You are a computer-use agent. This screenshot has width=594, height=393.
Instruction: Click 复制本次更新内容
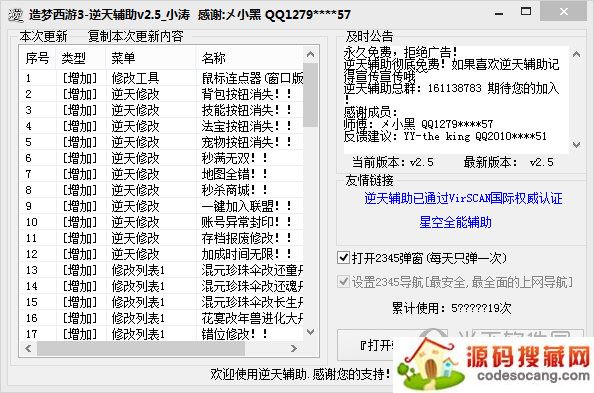[135, 36]
